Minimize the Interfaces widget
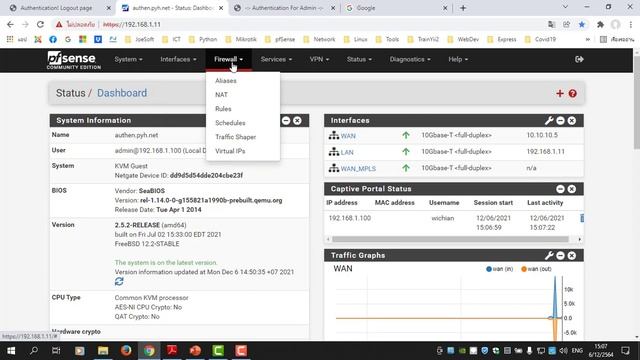The height and width of the screenshot is (360, 640). 560,120
